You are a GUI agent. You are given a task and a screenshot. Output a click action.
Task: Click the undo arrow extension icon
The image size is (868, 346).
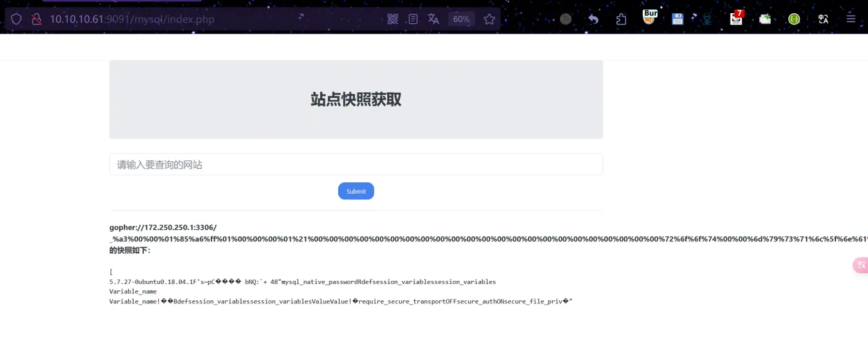(593, 19)
